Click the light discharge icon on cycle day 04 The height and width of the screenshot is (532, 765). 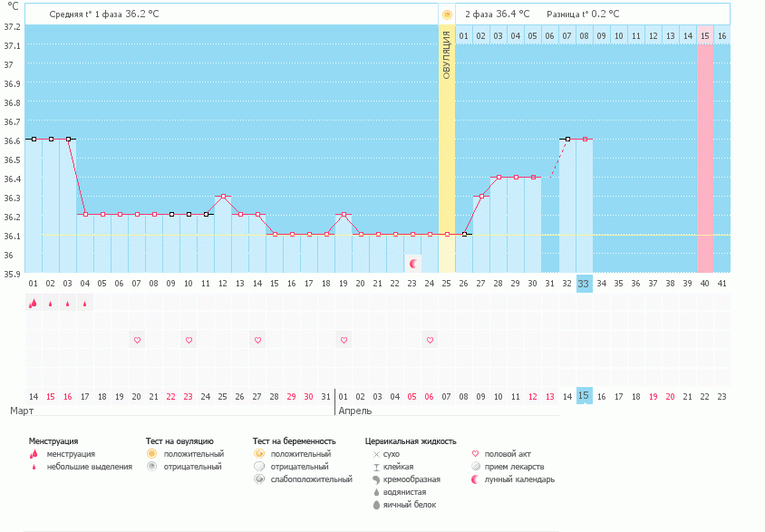(84, 305)
